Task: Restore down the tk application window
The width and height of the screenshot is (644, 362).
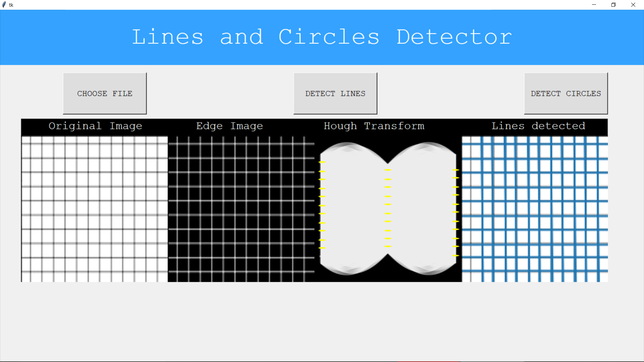Action: pos(613,5)
